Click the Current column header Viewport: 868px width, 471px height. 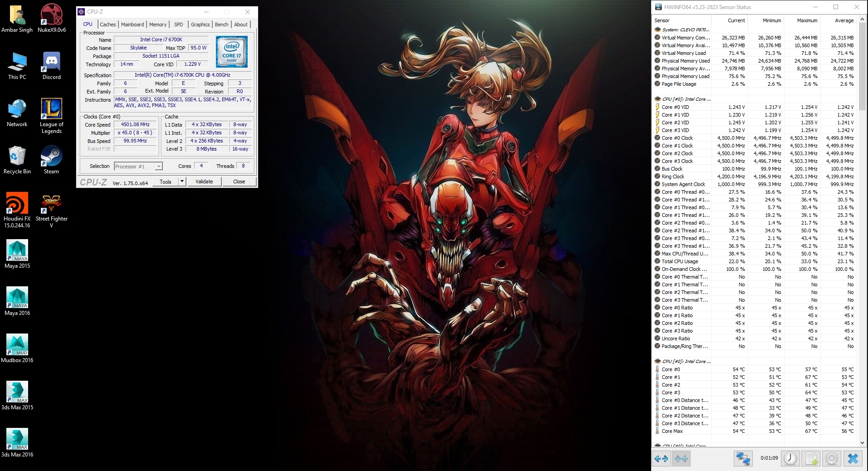click(x=729, y=20)
